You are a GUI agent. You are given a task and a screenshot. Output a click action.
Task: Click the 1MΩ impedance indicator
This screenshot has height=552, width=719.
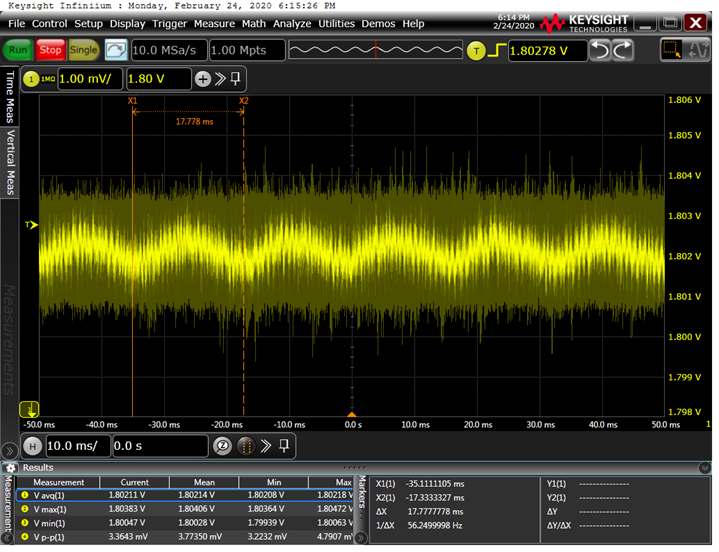[48, 79]
